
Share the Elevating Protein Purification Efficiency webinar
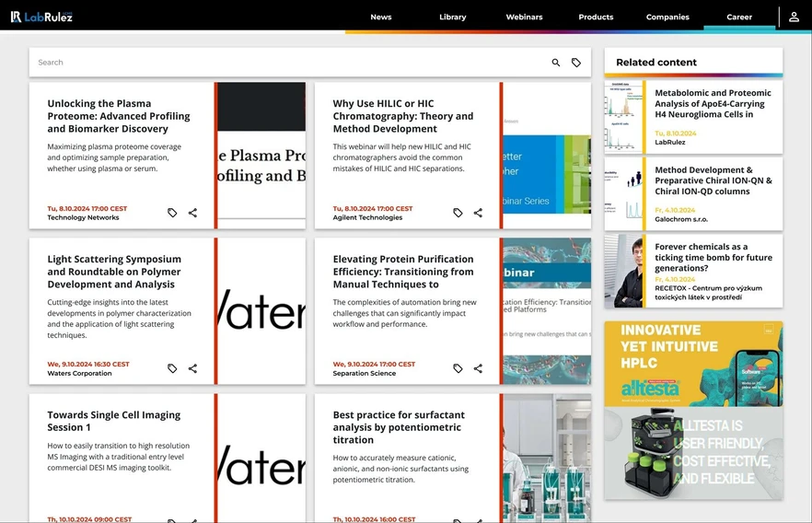478,368
